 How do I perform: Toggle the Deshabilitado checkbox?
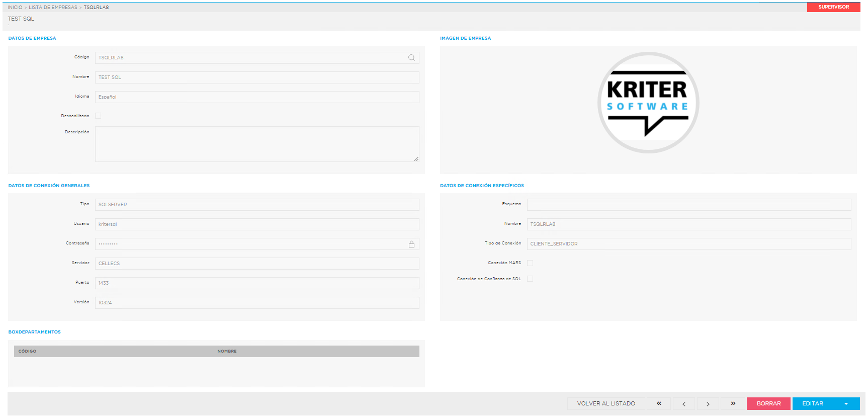pos(98,116)
